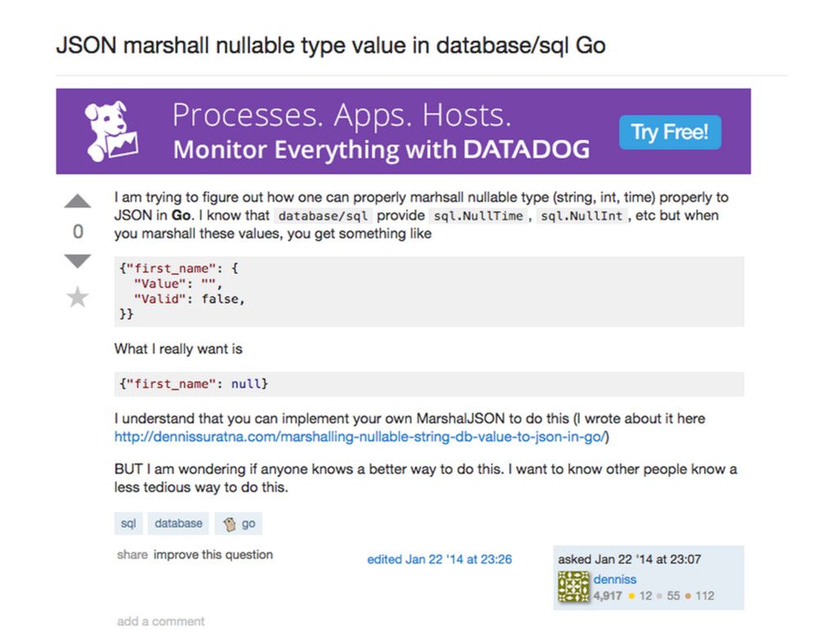Upvote the question with the up arrow
This screenshot has width=840, height=630.
pyautogui.click(x=78, y=201)
